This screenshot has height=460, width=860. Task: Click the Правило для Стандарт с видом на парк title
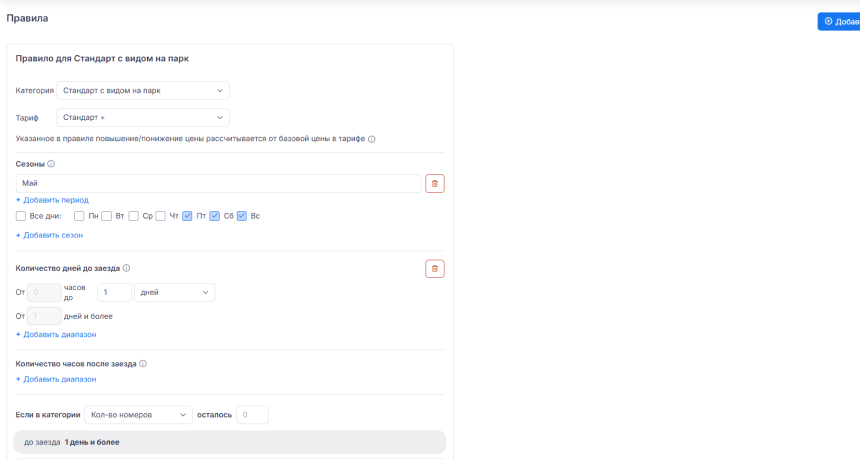102,58
